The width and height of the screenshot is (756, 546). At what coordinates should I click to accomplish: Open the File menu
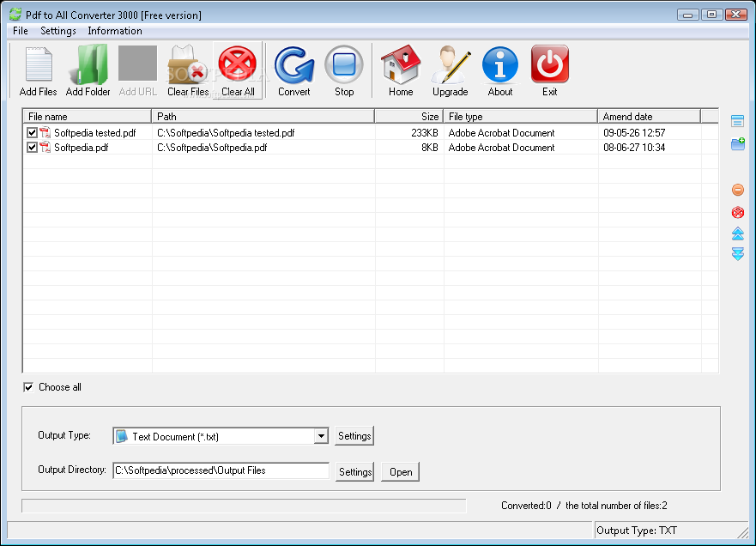coord(21,31)
